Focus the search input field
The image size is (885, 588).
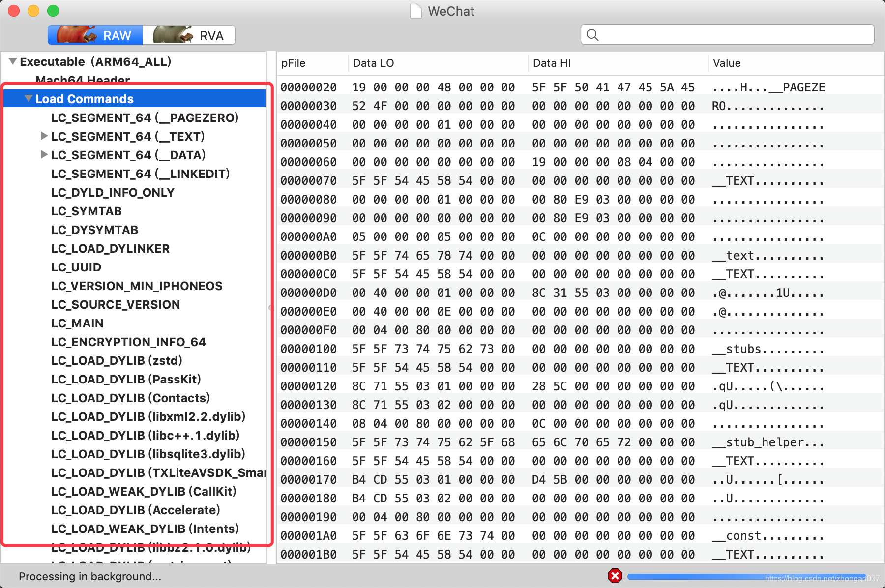pos(727,35)
